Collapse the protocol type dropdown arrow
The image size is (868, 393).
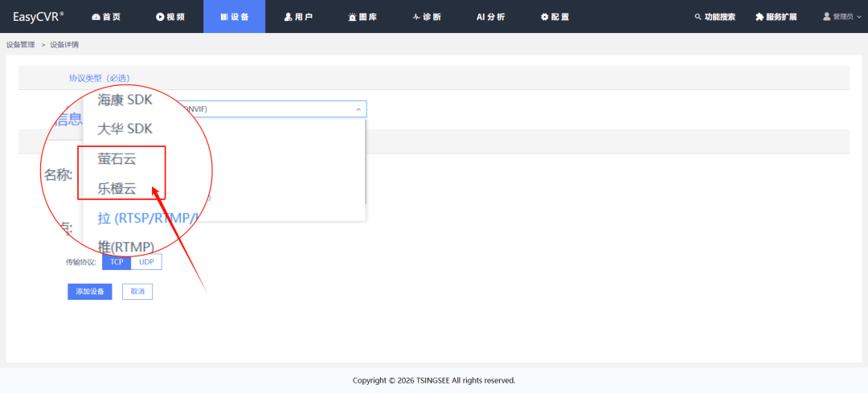[358, 109]
